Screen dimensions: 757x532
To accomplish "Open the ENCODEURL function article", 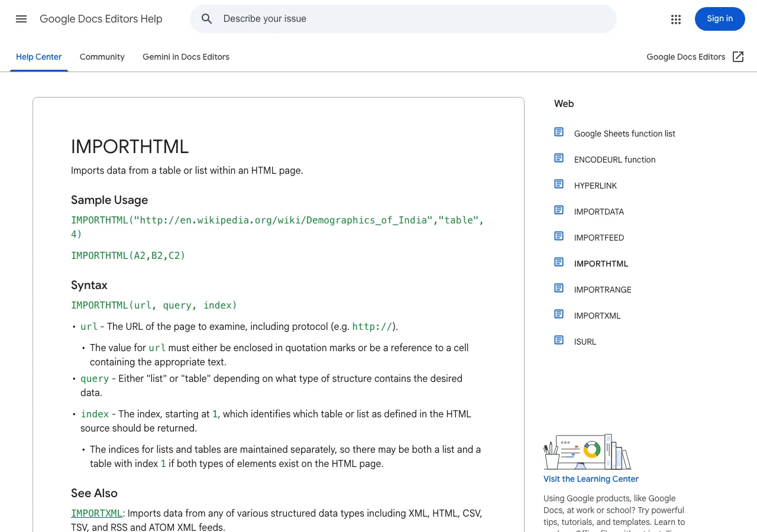I will point(614,160).
